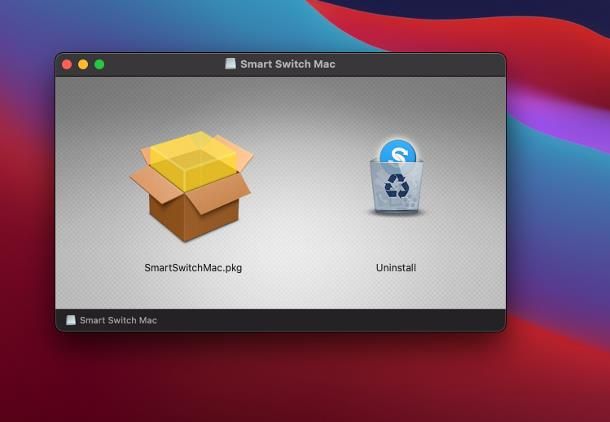Open the SmartSwitchMac.pkg installer box icon
610x422 pixels.
point(191,186)
